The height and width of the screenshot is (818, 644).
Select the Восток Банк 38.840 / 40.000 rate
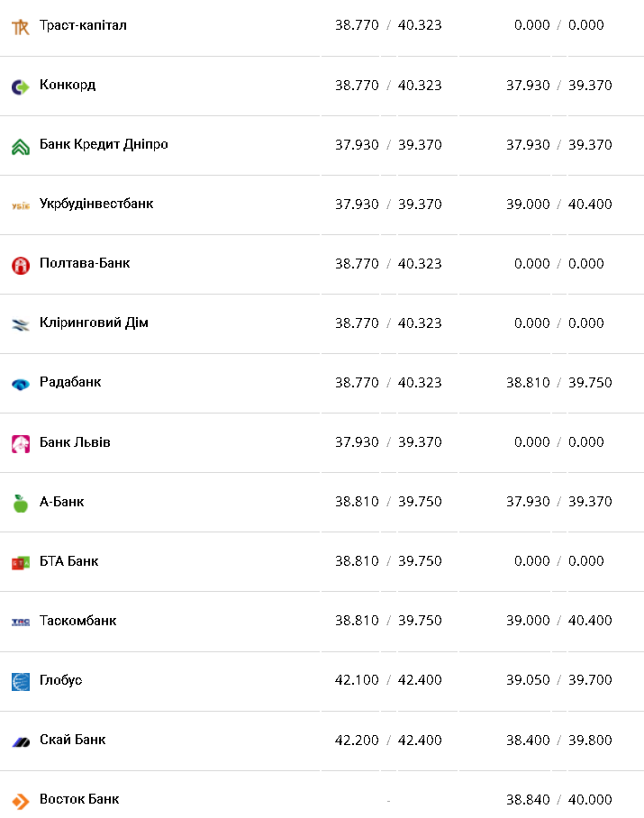click(x=558, y=799)
